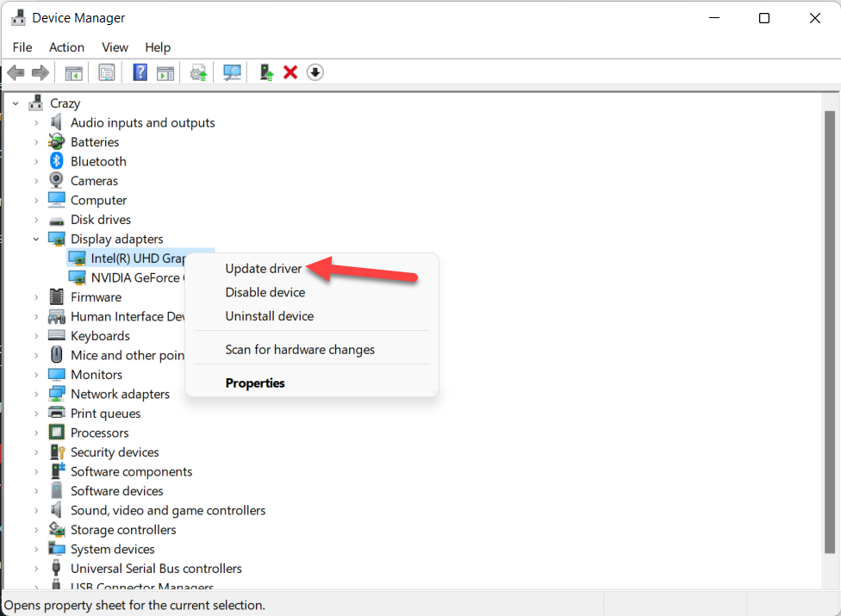
Task: Expand the Network adapters category
Action: click(x=35, y=394)
